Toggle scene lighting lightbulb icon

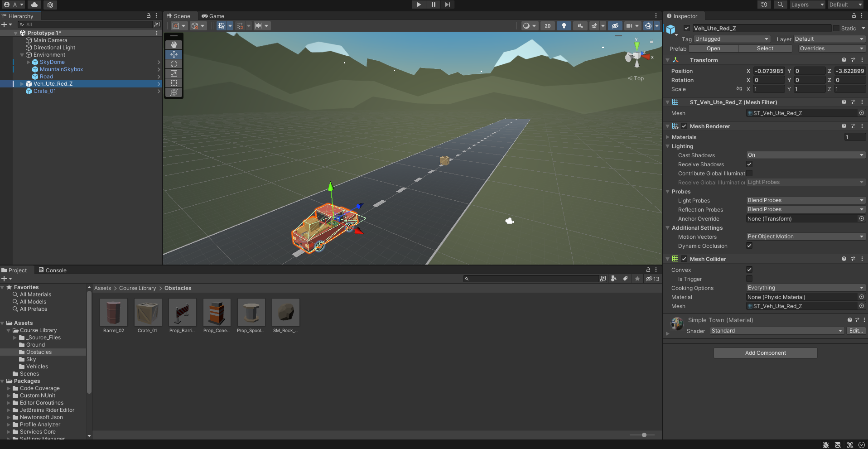pos(564,26)
